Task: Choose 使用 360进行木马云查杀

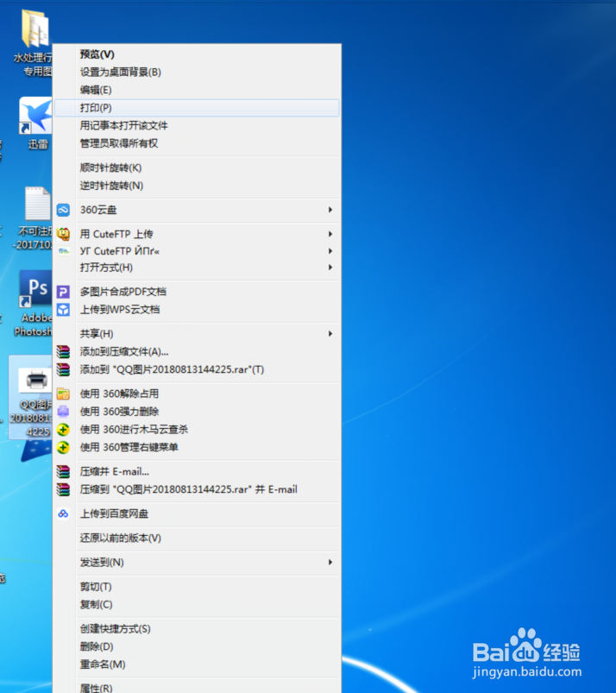Action: click(197, 430)
